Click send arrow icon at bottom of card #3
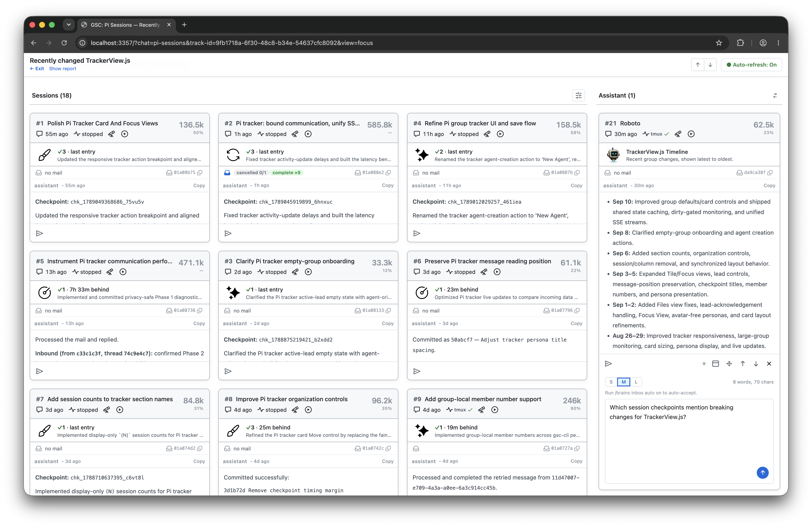The image size is (812, 527). tap(228, 371)
